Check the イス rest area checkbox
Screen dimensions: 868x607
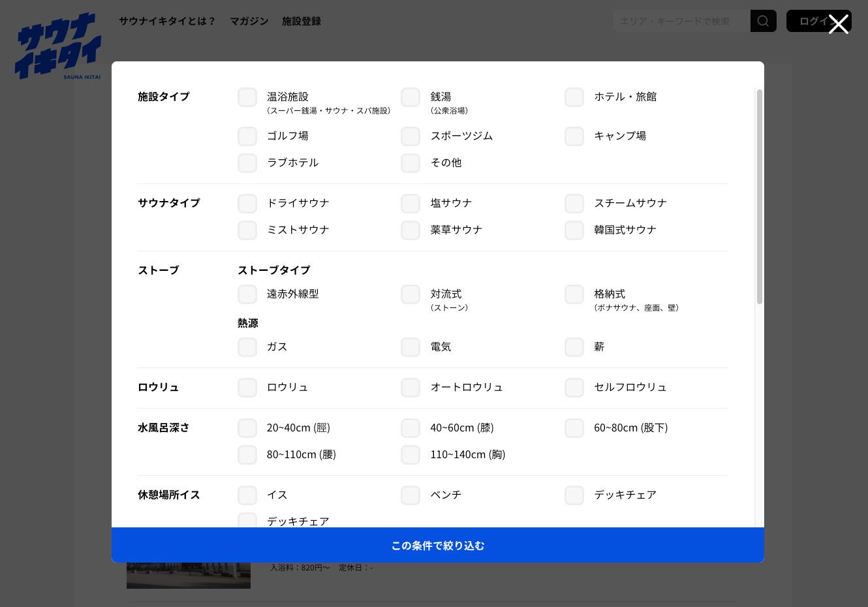click(247, 495)
